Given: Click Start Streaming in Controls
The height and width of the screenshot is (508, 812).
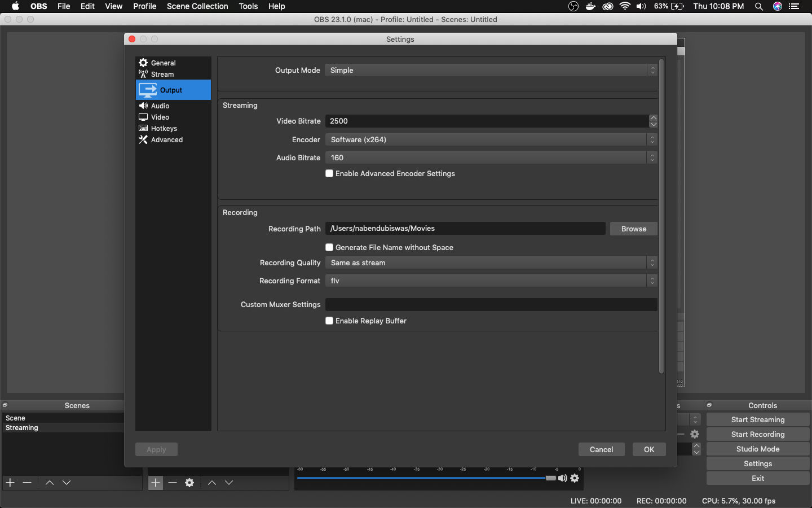Looking at the screenshot, I should coord(758,419).
